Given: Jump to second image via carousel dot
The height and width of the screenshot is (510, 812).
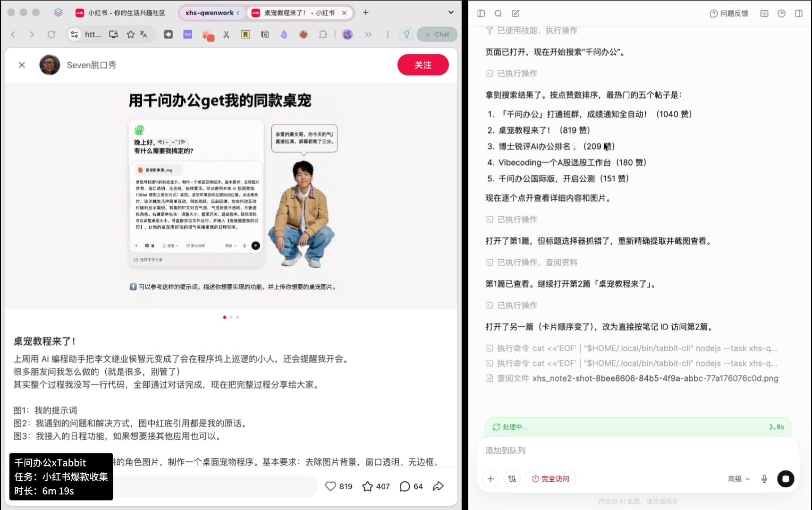Looking at the screenshot, I should coord(231,317).
